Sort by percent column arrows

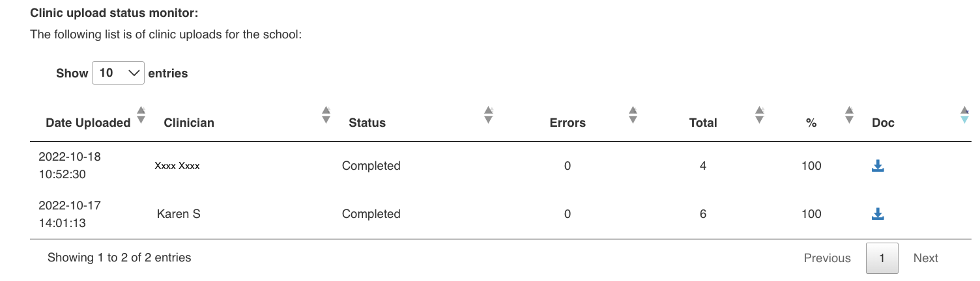pyautogui.click(x=848, y=115)
